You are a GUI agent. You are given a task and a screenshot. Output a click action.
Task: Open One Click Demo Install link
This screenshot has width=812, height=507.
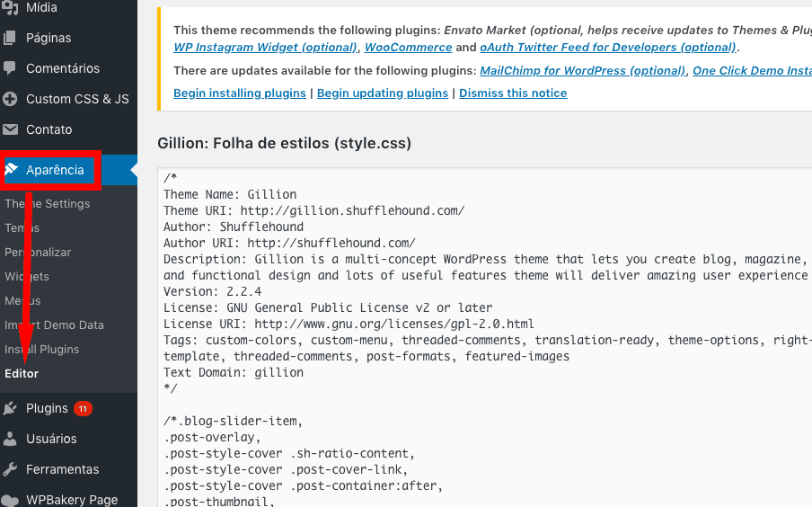point(753,70)
